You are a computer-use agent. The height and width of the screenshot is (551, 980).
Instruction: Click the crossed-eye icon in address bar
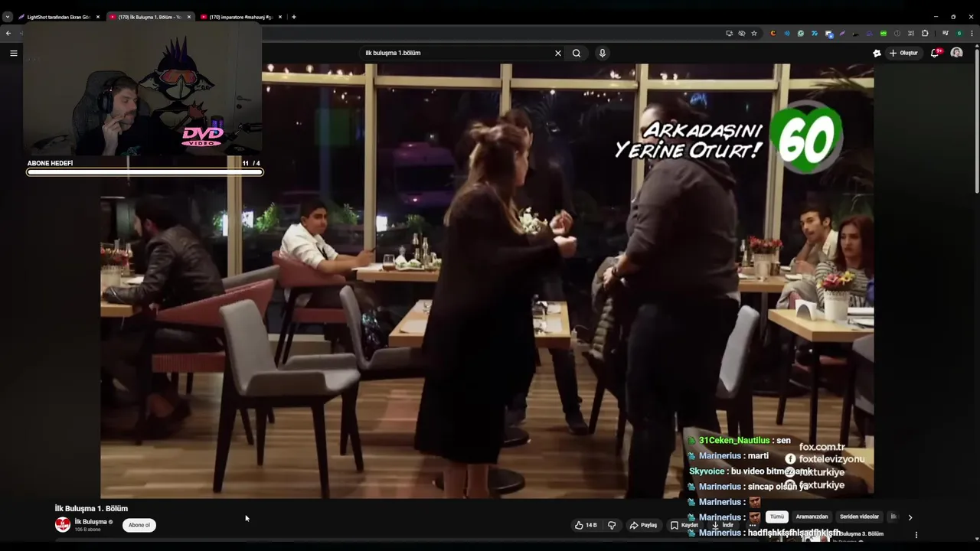point(742,33)
